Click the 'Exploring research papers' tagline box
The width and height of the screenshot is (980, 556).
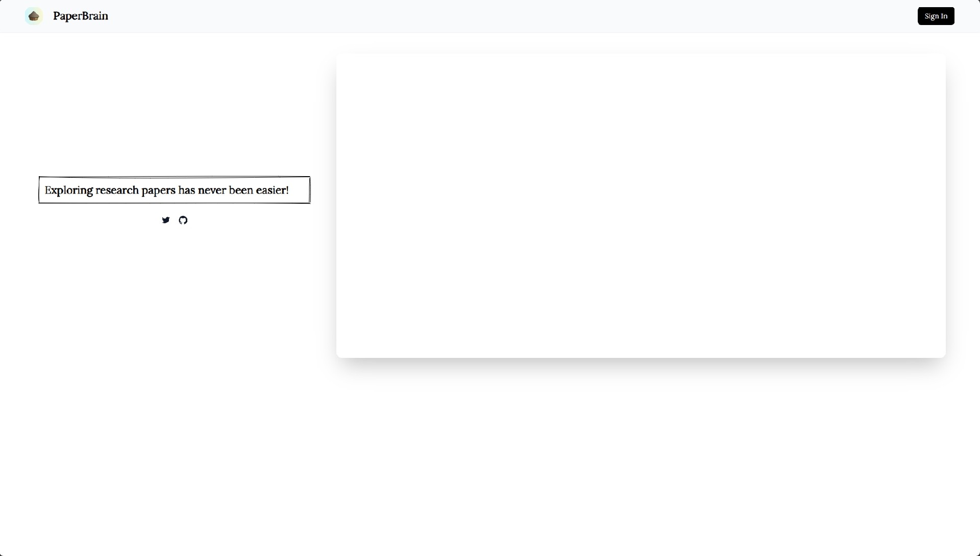pyautogui.click(x=174, y=190)
